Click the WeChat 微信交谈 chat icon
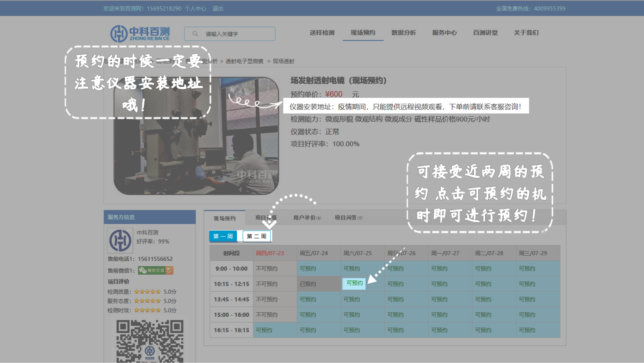This screenshot has height=363, width=644. click(155, 270)
